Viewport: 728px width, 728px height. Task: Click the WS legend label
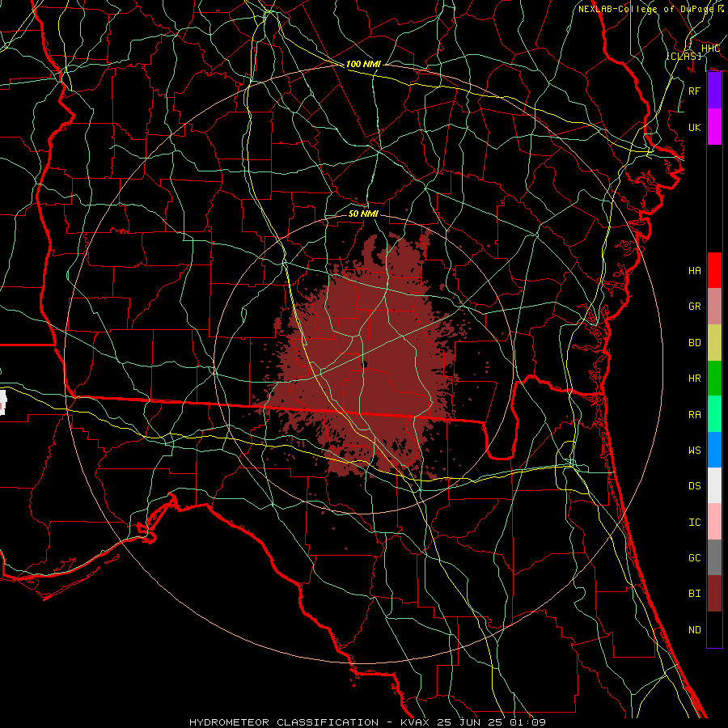point(695,451)
